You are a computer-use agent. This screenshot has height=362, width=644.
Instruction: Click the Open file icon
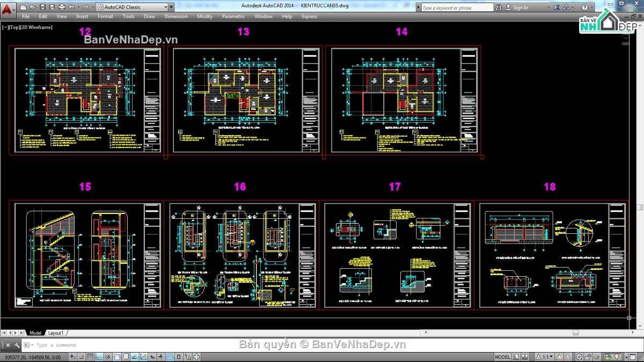pyautogui.click(x=33, y=6)
